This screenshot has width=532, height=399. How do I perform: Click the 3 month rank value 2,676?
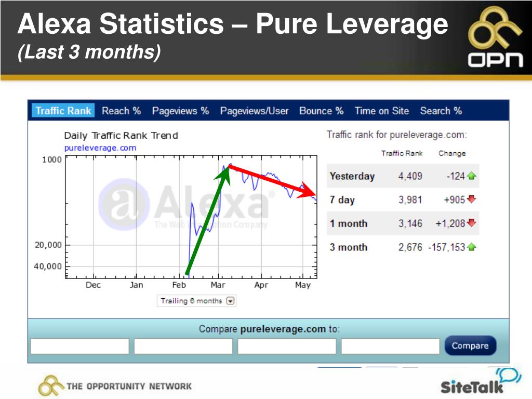[x=410, y=247]
